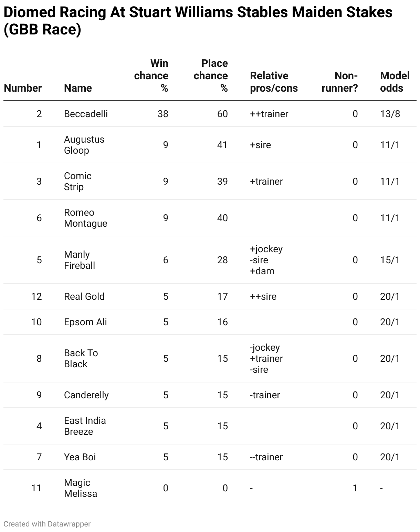Select Romeo Montague place chance 40
This screenshot has width=420, height=532.
(222, 218)
